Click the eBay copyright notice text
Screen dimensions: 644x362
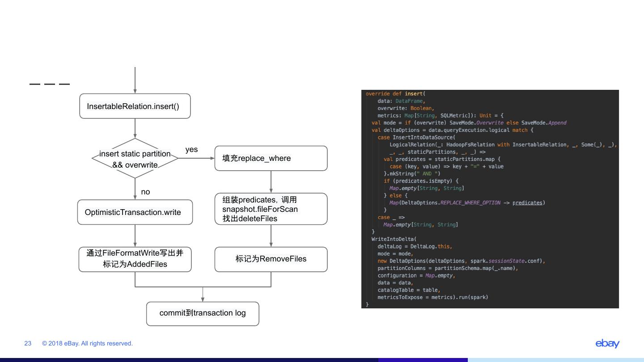pyautogui.click(x=88, y=343)
